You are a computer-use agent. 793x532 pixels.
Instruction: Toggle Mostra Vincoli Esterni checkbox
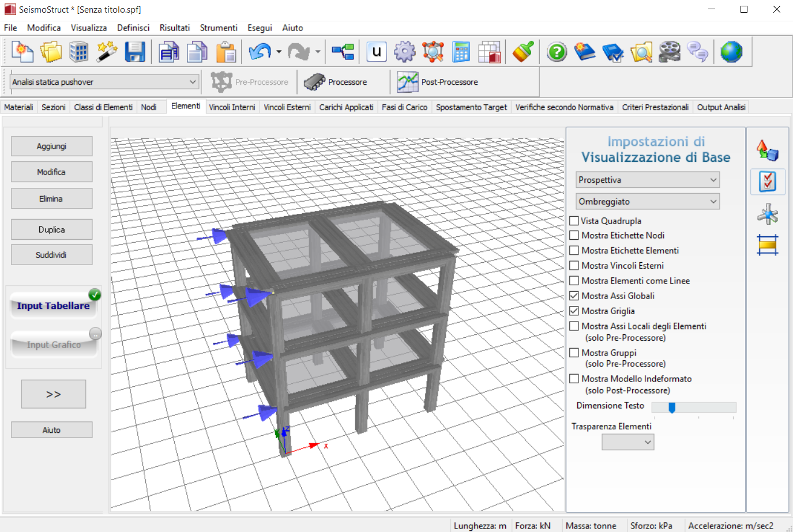(574, 266)
